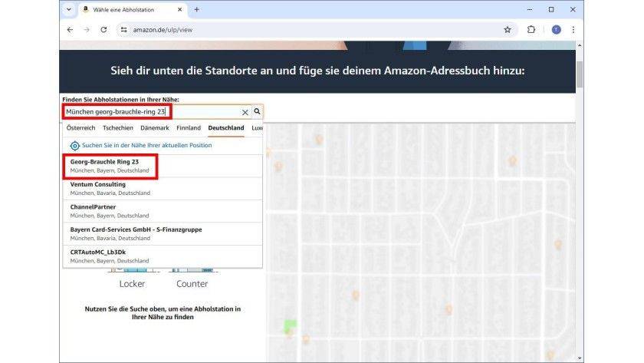Image resolution: width=644 pixels, height=363 pixels.
Task: Click the 'Counter' label
Action: [x=192, y=284]
